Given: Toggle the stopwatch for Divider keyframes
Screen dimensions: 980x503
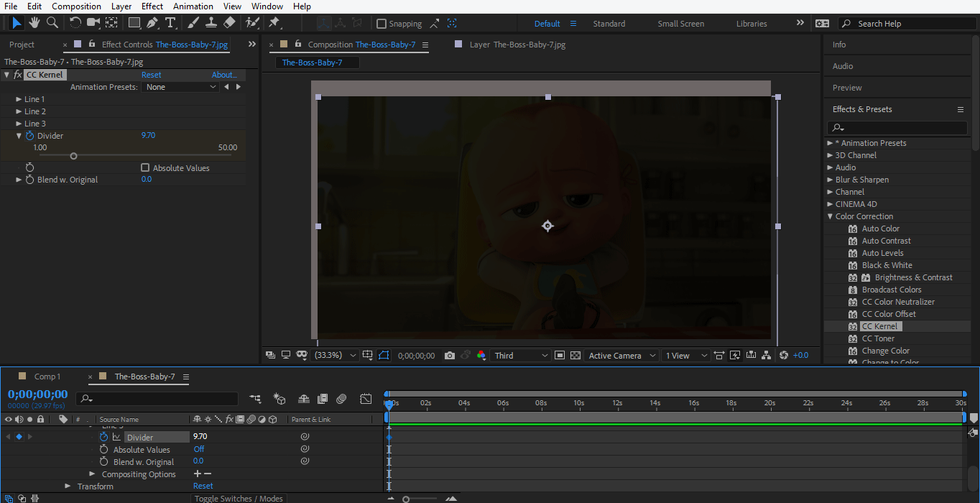Looking at the screenshot, I should pos(29,135).
